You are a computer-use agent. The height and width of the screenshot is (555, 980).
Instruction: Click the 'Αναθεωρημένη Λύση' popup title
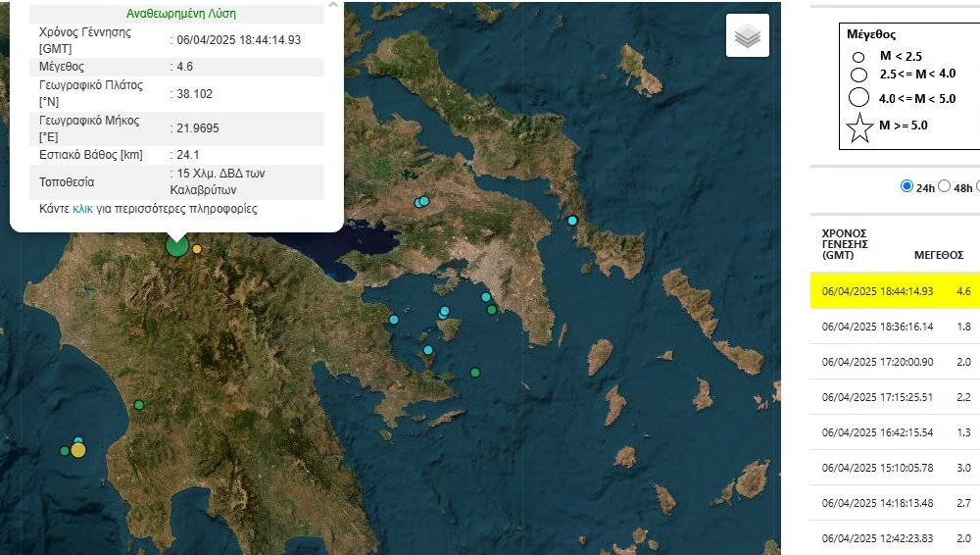181,14
